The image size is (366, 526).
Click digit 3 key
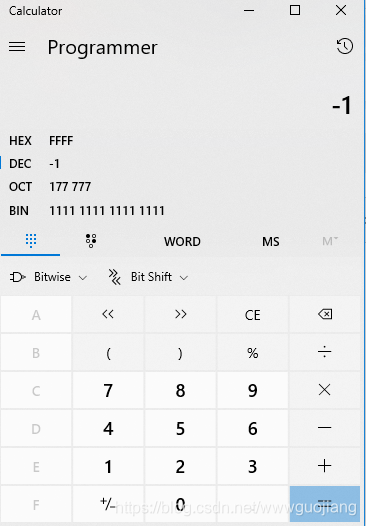[253, 466]
